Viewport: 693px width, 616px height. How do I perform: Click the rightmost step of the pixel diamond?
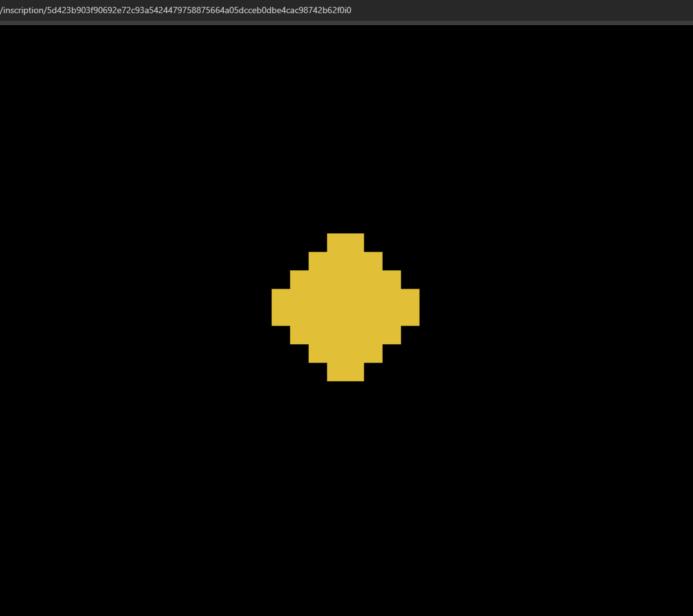tap(414, 306)
